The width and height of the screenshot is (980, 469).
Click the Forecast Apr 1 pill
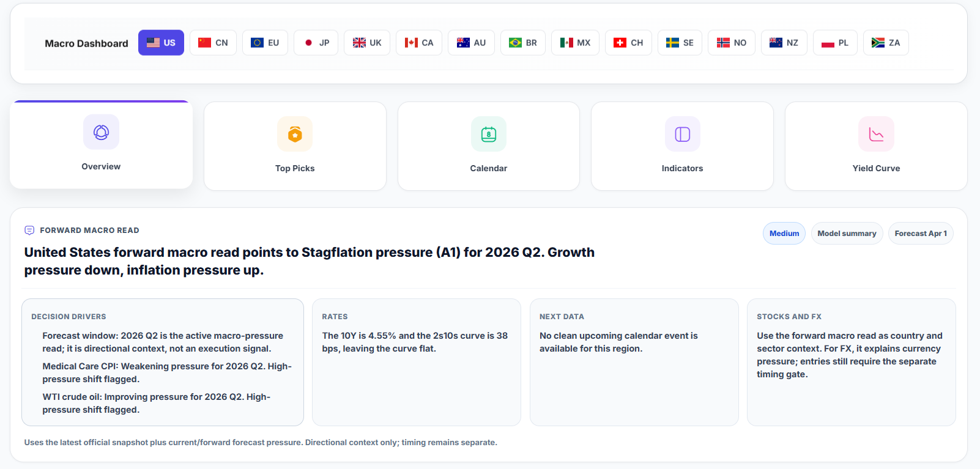point(921,234)
